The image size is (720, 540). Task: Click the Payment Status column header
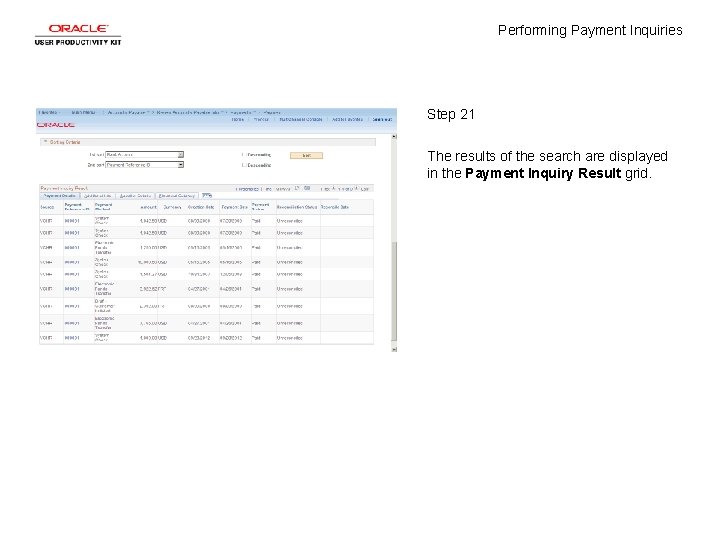[261, 207]
